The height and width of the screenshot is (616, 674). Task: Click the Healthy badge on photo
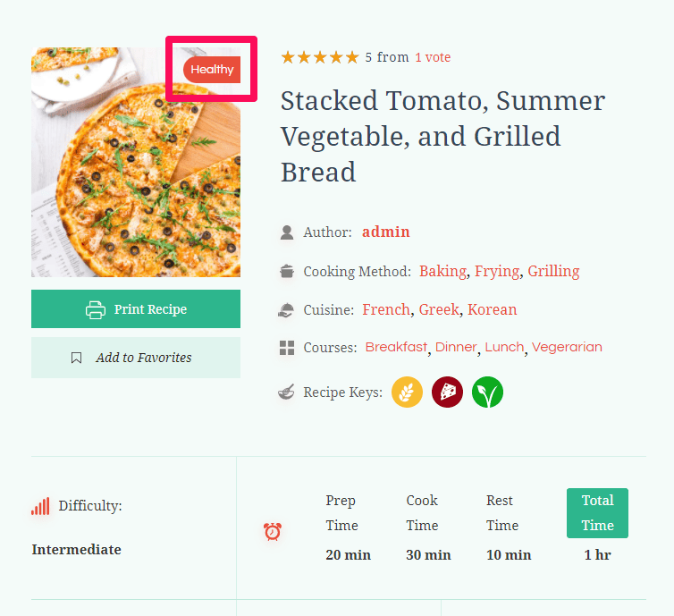(x=212, y=70)
